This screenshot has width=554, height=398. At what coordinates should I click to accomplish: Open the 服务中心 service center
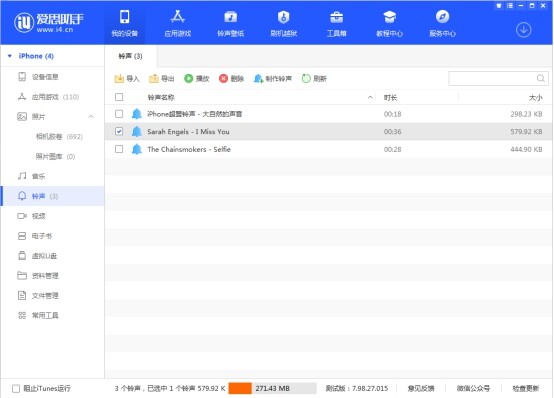[442, 23]
